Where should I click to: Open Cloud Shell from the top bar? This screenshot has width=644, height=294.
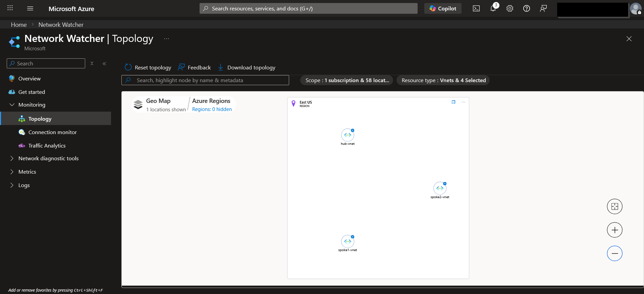[x=476, y=9]
